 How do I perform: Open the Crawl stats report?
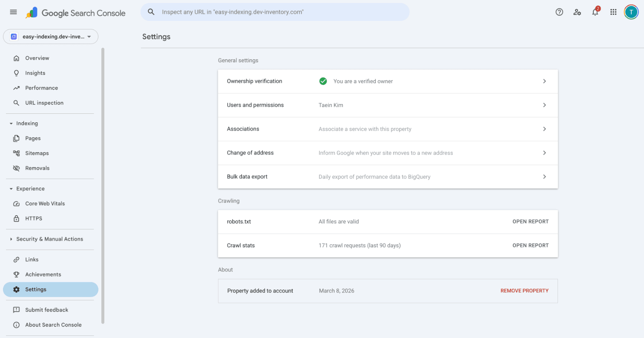530,246
